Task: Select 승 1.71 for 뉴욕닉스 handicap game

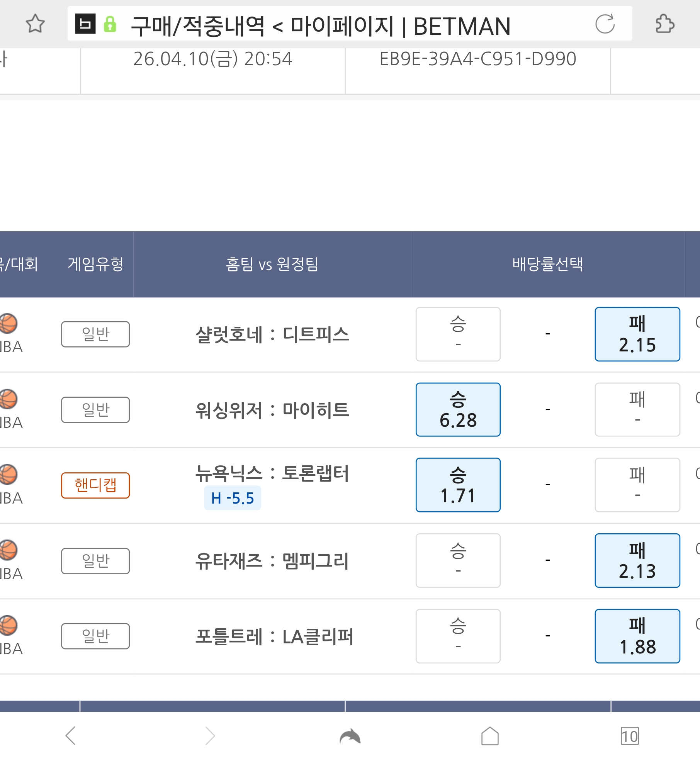Action: click(458, 485)
